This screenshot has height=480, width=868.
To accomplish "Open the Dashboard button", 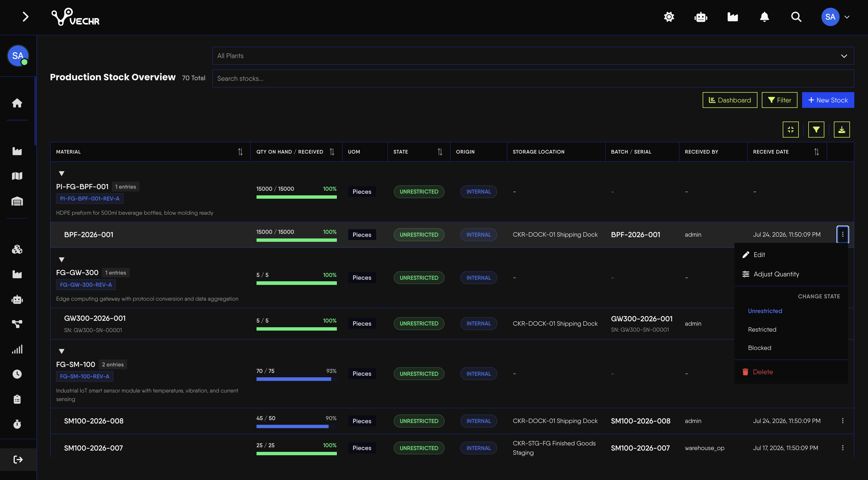I will pyautogui.click(x=730, y=100).
